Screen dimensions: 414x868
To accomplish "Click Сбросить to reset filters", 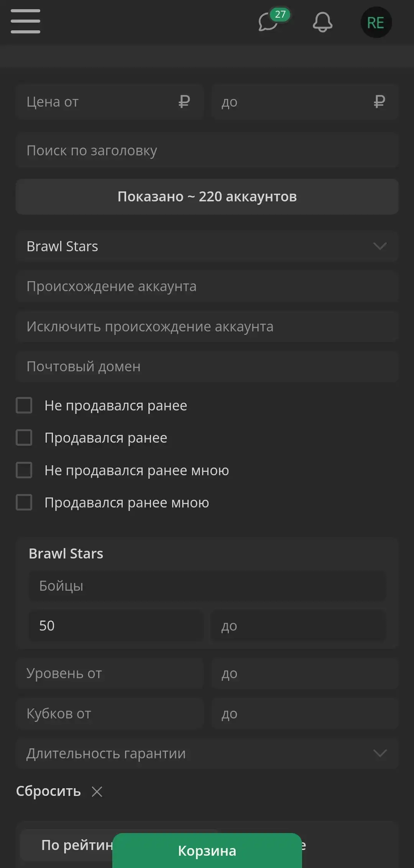I will pyautogui.click(x=48, y=791).
